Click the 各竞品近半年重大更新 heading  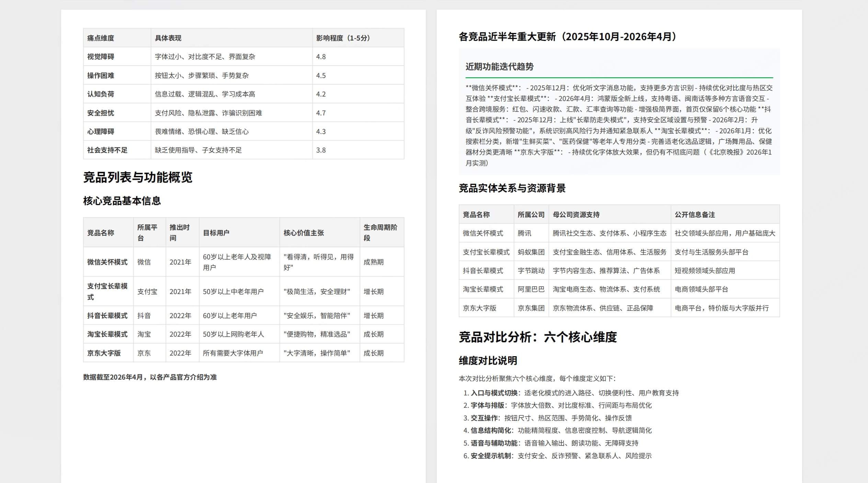[x=567, y=37]
